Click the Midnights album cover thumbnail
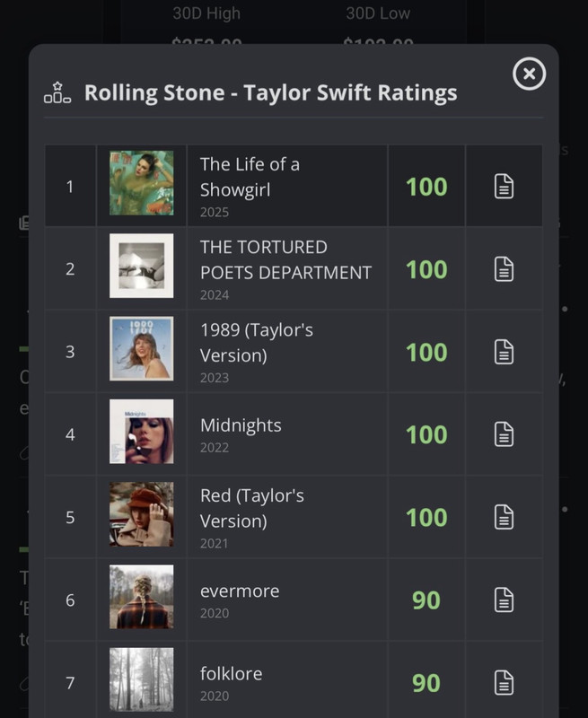Screen dimensions: 588x718 tap(142, 432)
